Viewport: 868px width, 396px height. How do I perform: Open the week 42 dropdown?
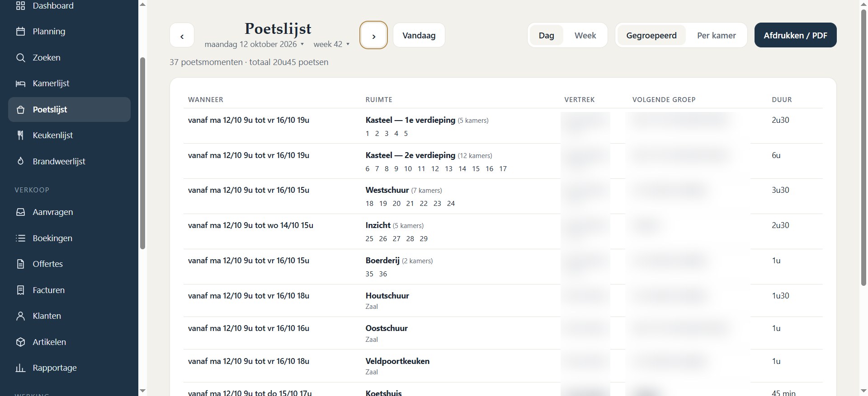(331, 44)
